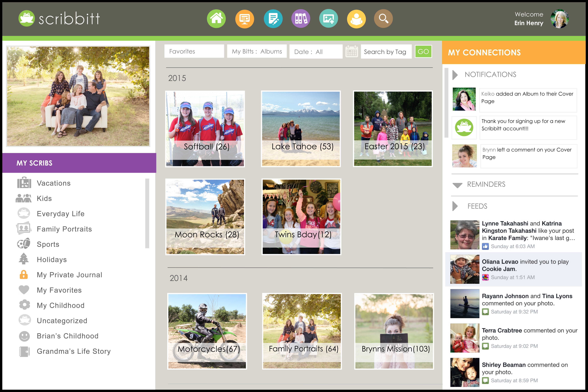Select Vacations in My Scribs list
The width and height of the screenshot is (588, 392).
coord(53,183)
